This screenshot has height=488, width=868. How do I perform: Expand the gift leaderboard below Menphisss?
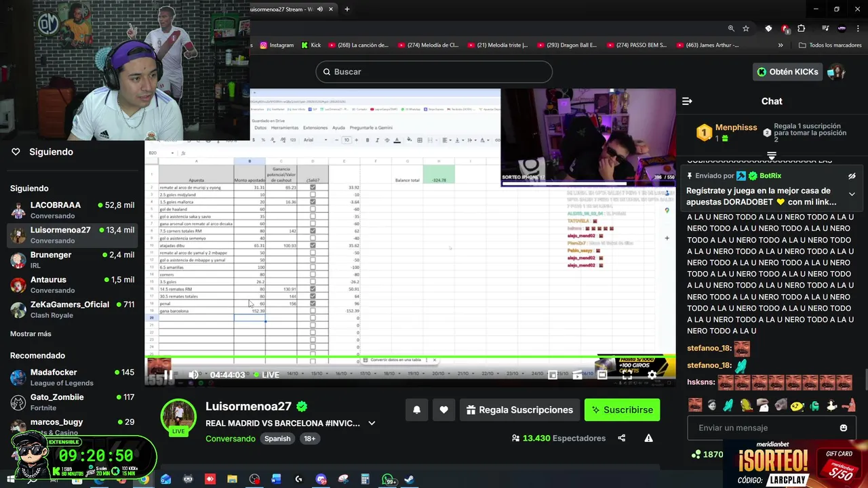pos(772,156)
